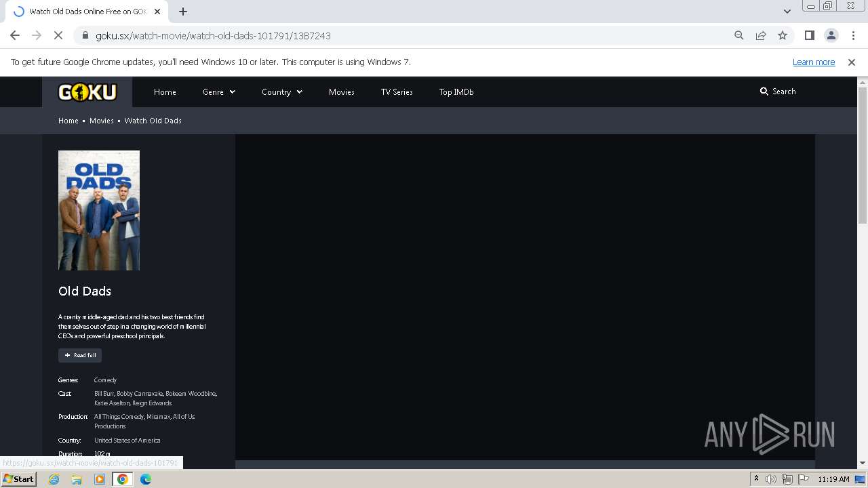Screen dimensions: 868x488
Task: Launch Internet Explorer from the taskbar
Action: 54,479
